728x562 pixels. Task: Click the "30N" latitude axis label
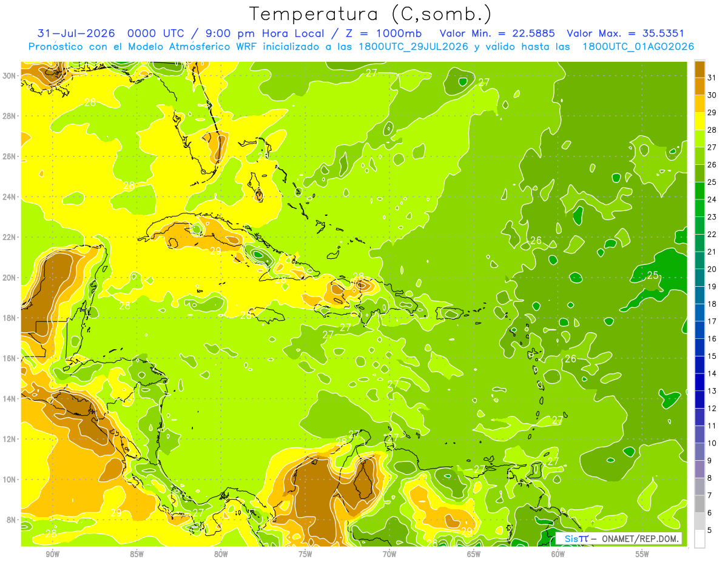(10, 75)
